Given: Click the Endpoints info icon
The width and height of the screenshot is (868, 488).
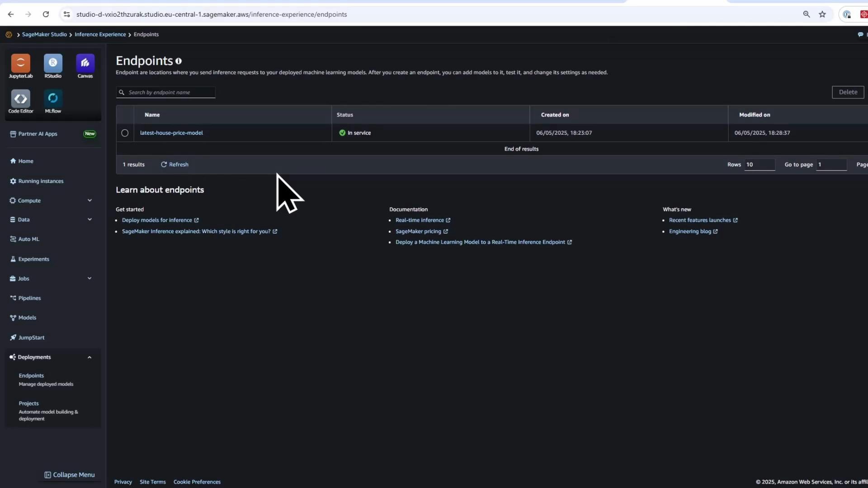Looking at the screenshot, I should tap(179, 61).
